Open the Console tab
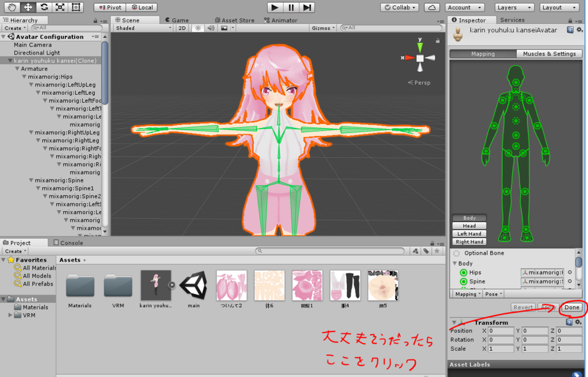This screenshot has height=377, width=588. [x=68, y=243]
